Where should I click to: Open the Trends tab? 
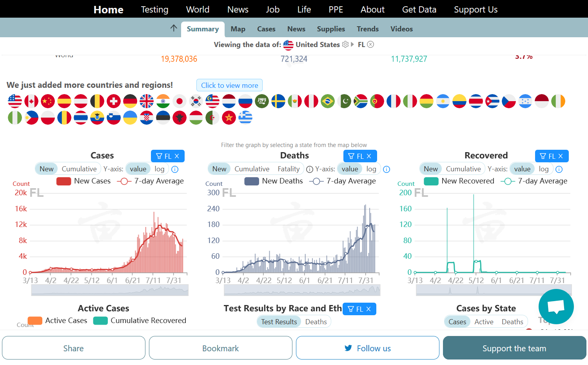click(368, 29)
